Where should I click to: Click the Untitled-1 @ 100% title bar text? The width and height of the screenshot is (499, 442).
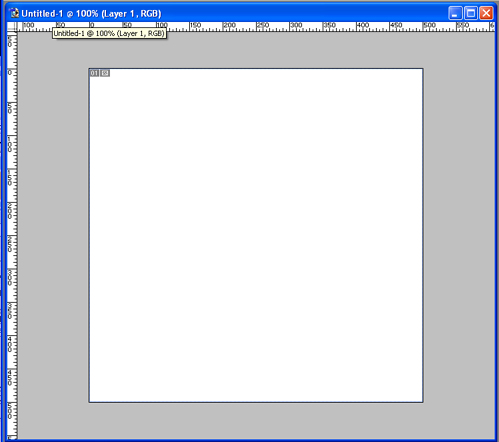[91, 14]
